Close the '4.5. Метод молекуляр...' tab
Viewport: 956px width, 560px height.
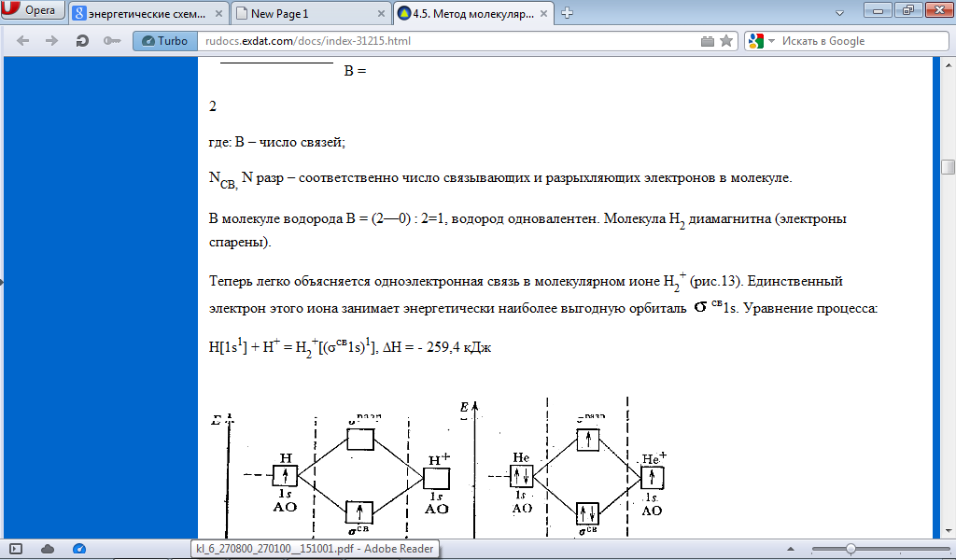pyautogui.click(x=543, y=13)
